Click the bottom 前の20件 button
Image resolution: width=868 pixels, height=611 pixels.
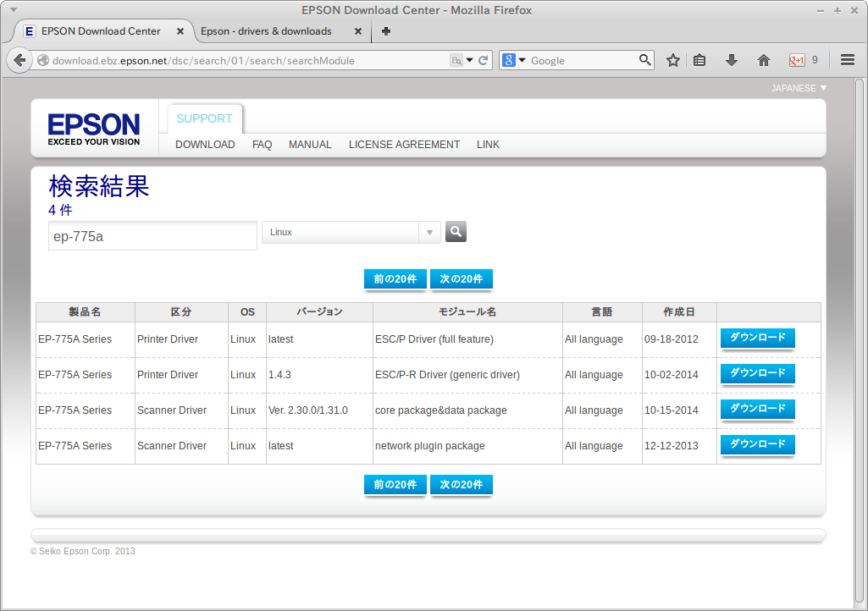click(395, 485)
